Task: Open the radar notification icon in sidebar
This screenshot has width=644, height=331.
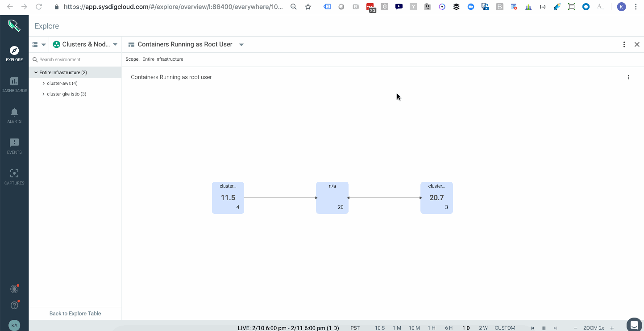Action: [14, 289]
